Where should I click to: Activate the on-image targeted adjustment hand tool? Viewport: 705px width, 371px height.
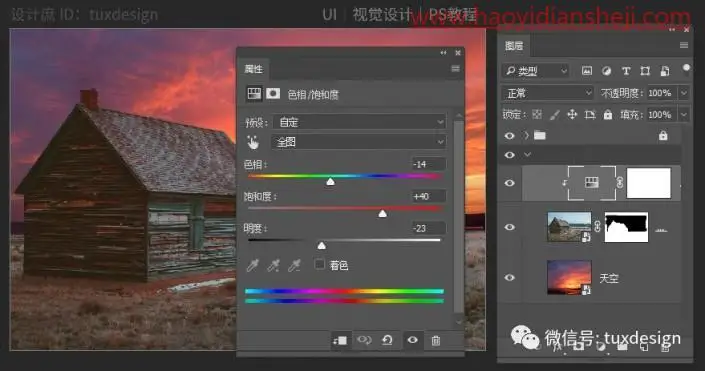253,143
